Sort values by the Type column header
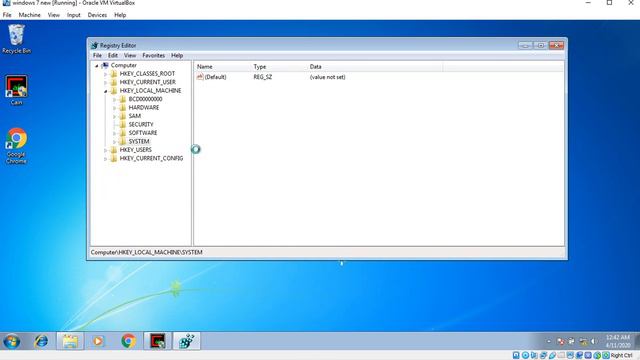640x360 pixels. [x=278, y=67]
